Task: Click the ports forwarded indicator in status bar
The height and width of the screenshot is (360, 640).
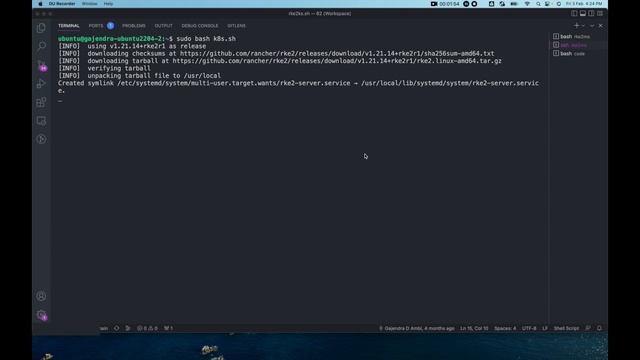Action: (x=169, y=328)
